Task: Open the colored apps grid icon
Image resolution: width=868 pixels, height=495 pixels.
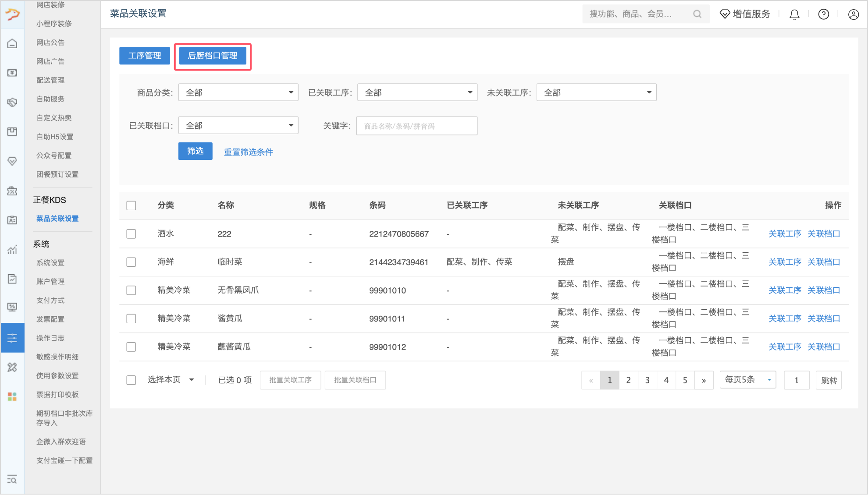Action: tap(12, 396)
